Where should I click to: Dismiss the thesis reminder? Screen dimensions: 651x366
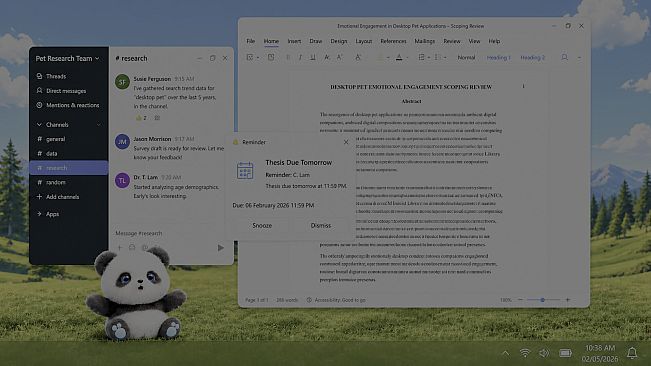coord(321,225)
